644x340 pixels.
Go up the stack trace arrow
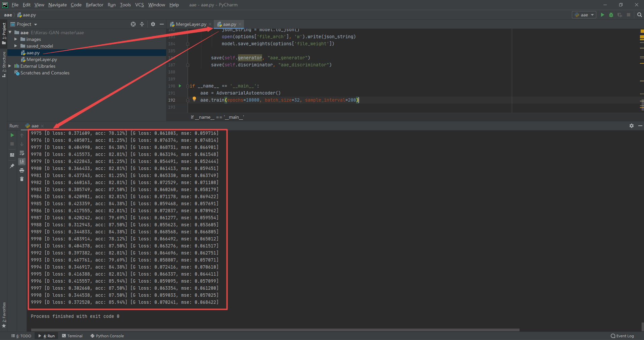point(22,135)
